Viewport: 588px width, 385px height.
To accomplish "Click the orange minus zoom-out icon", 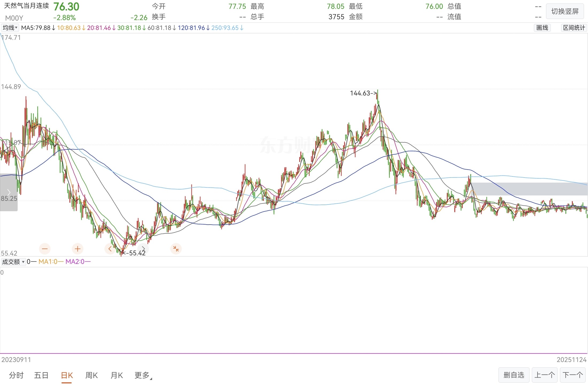I will pos(45,249).
